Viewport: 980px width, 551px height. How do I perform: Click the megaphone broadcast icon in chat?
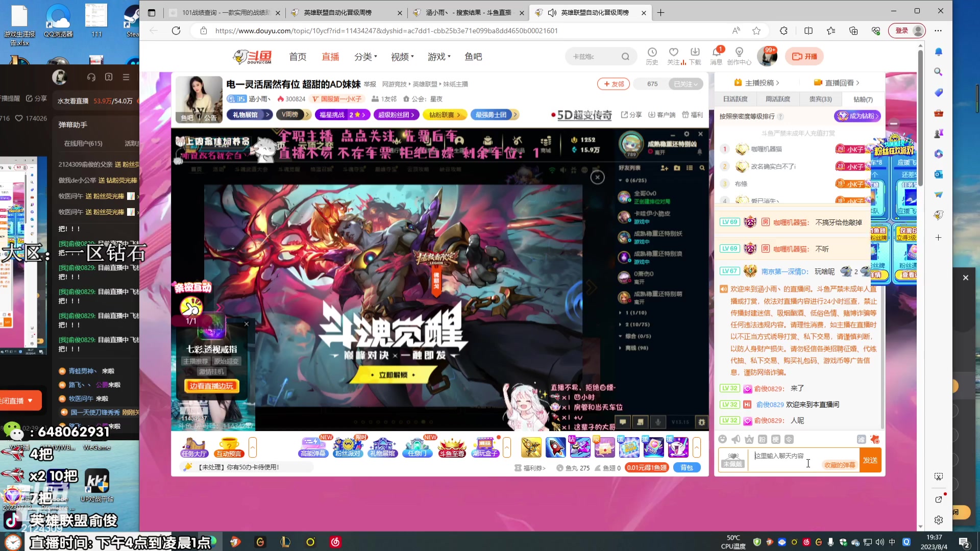[x=736, y=439]
